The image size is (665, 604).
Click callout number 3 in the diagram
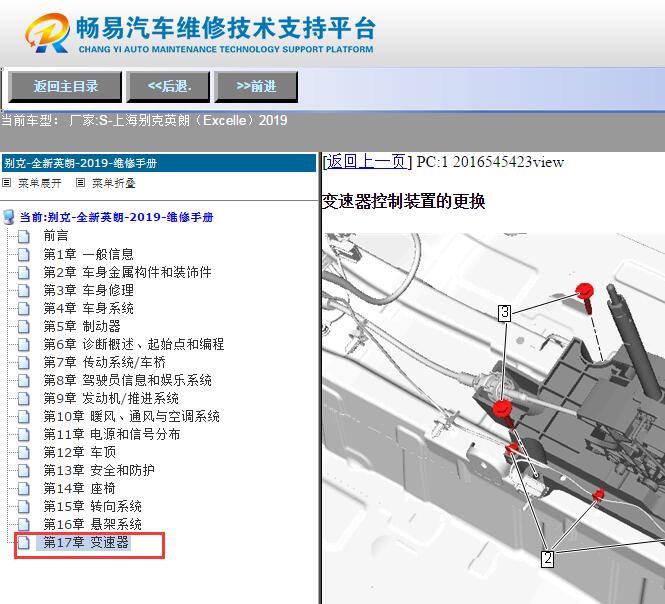(504, 313)
